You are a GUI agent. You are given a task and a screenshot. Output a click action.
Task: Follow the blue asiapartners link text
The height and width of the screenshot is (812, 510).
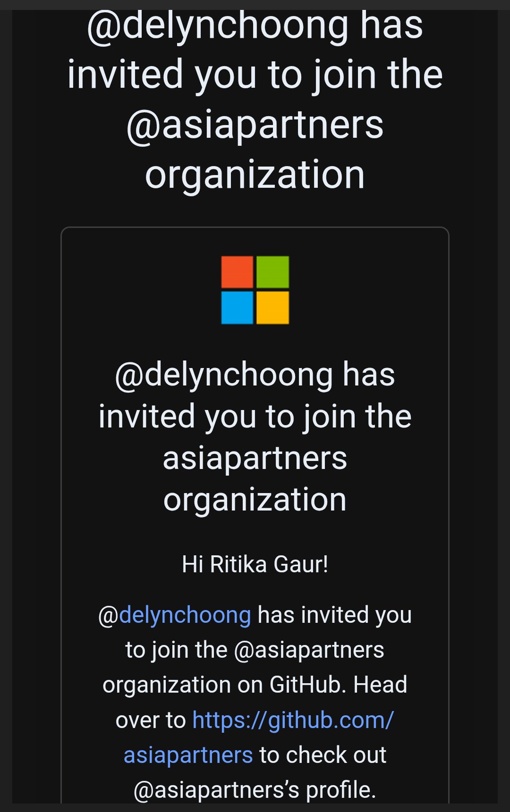point(188,755)
